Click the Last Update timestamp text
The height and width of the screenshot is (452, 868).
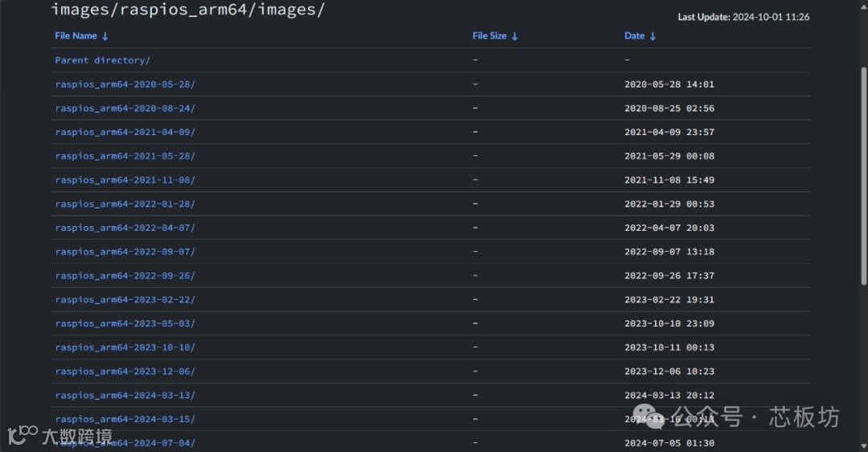pyautogui.click(x=743, y=17)
